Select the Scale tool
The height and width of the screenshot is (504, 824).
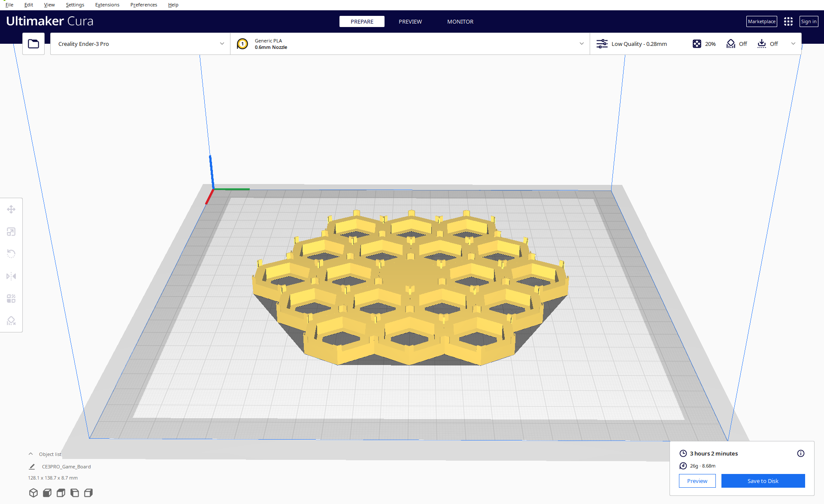coord(11,232)
